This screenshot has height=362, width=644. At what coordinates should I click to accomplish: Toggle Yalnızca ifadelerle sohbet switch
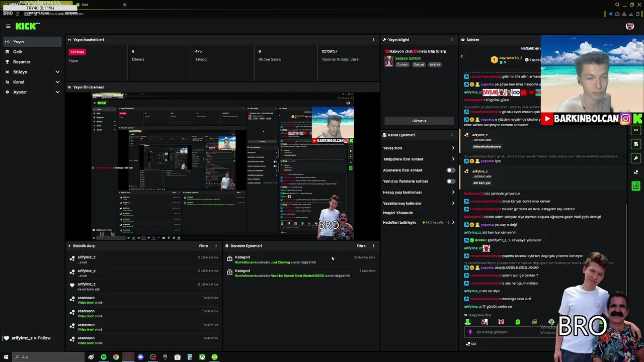(x=451, y=182)
